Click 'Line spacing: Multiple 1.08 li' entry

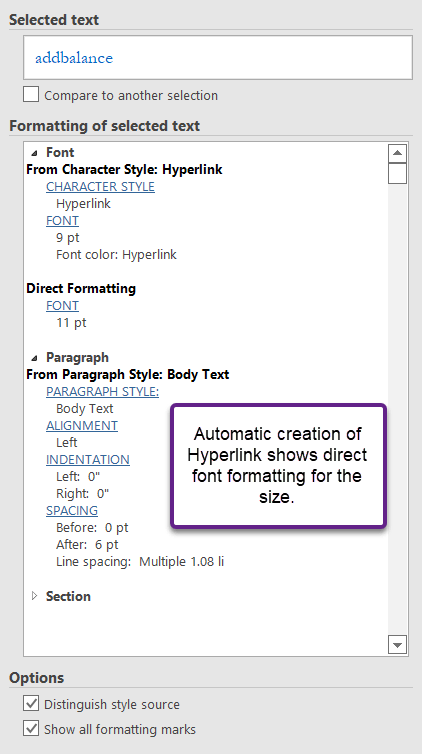[140, 562]
